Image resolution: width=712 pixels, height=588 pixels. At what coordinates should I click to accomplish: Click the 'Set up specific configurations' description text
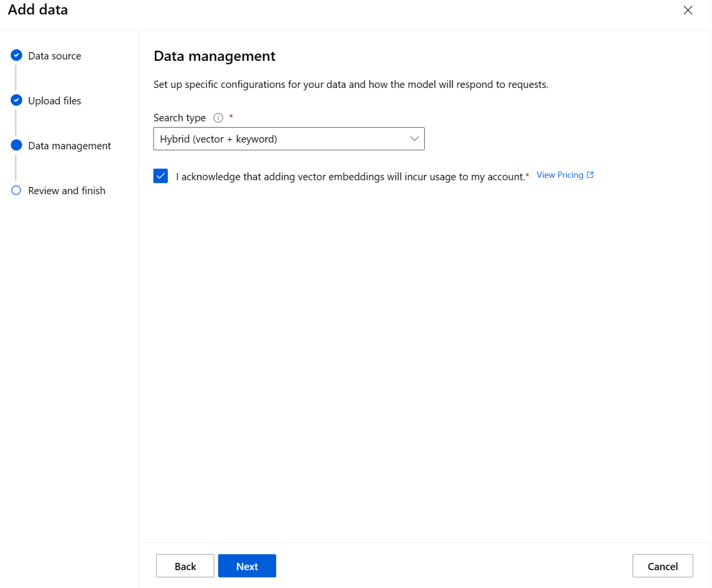(351, 84)
